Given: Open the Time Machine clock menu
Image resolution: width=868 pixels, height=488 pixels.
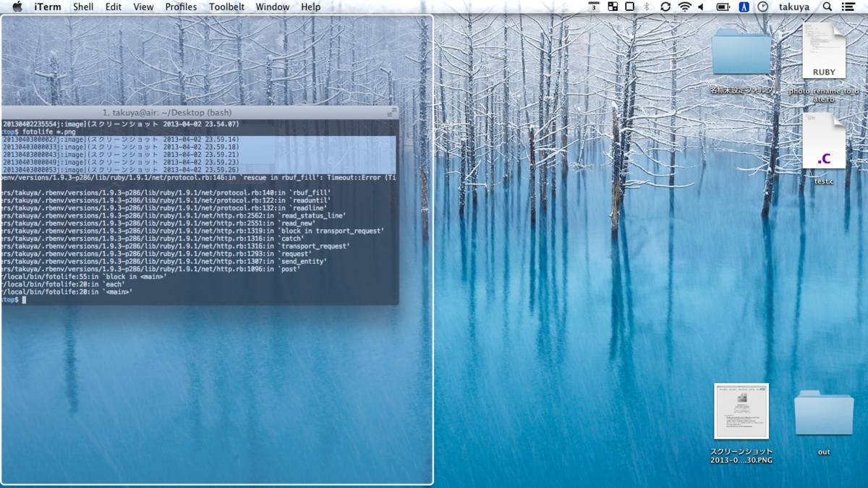Looking at the screenshot, I should 763,7.
